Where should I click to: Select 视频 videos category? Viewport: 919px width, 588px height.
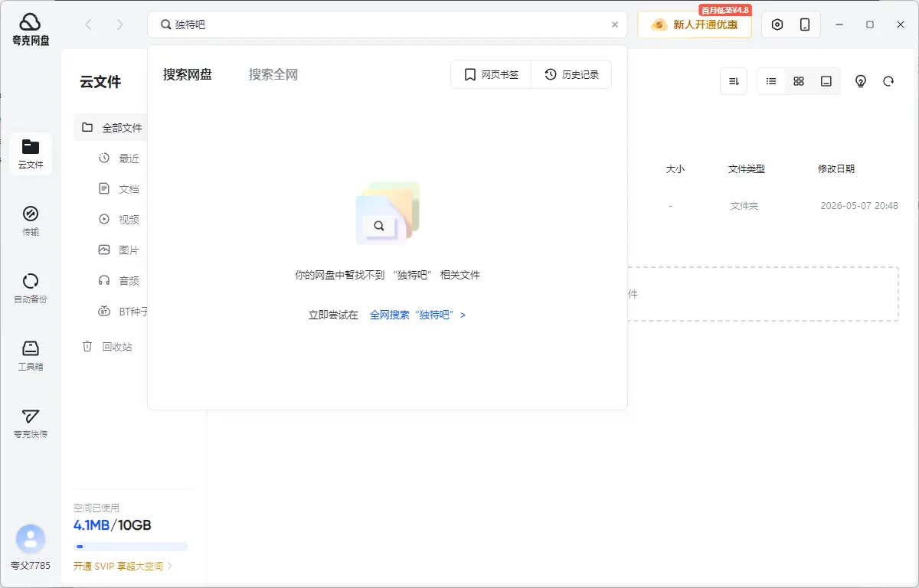(119, 220)
